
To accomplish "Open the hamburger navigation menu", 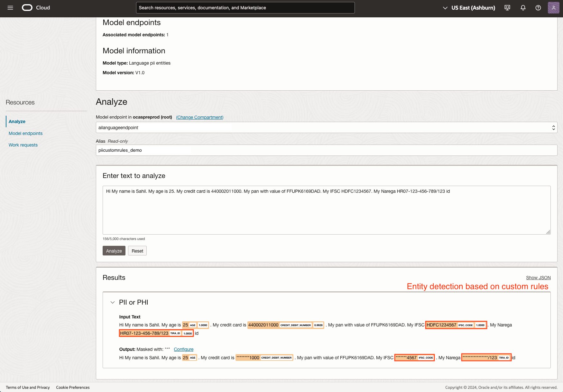I will [x=10, y=8].
